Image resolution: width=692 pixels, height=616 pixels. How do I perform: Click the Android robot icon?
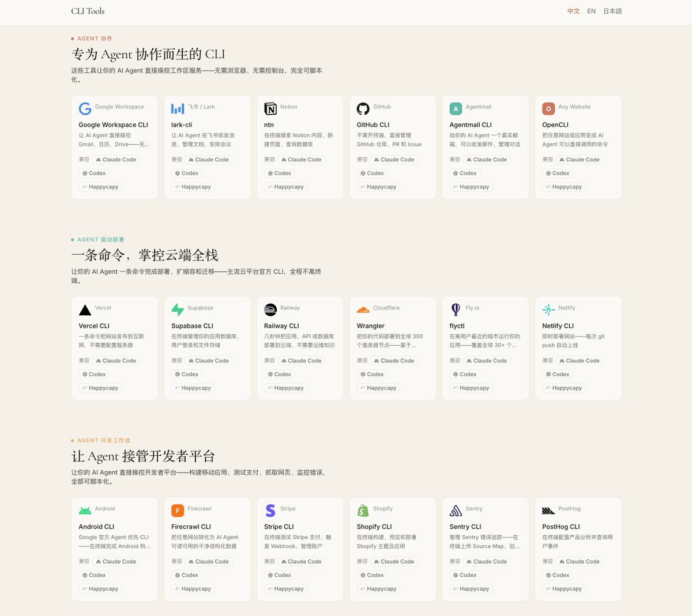tap(85, 511)
